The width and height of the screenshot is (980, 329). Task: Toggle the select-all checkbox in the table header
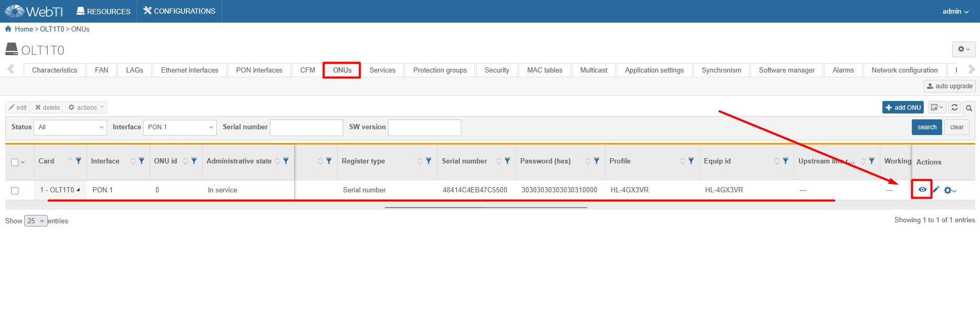pyautogui.click(x=15, y=162)
